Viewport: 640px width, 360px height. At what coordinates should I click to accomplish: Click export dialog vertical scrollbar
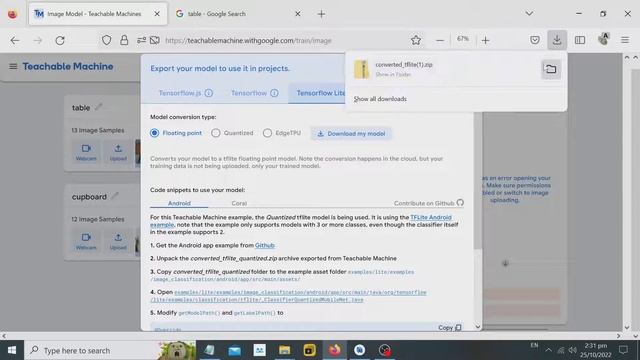click(x=478, y=180)
